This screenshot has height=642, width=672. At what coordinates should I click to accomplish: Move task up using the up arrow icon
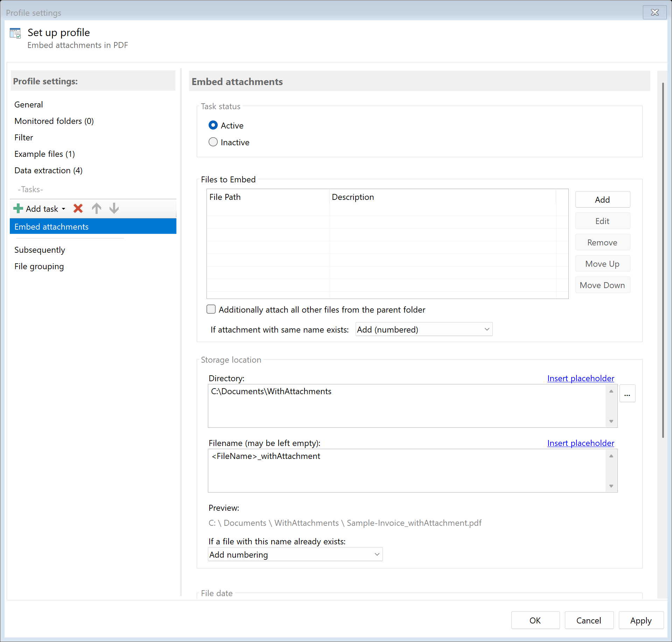[x=96, y=208]
